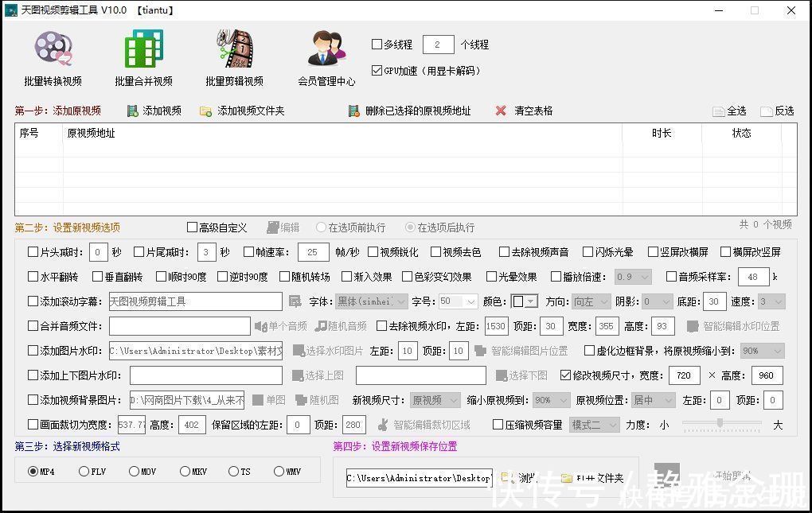Image resolution: width=812 pixels, height=513 pixels.
Task: Click the scrolling subtitle text field
Action: (195, 301)
